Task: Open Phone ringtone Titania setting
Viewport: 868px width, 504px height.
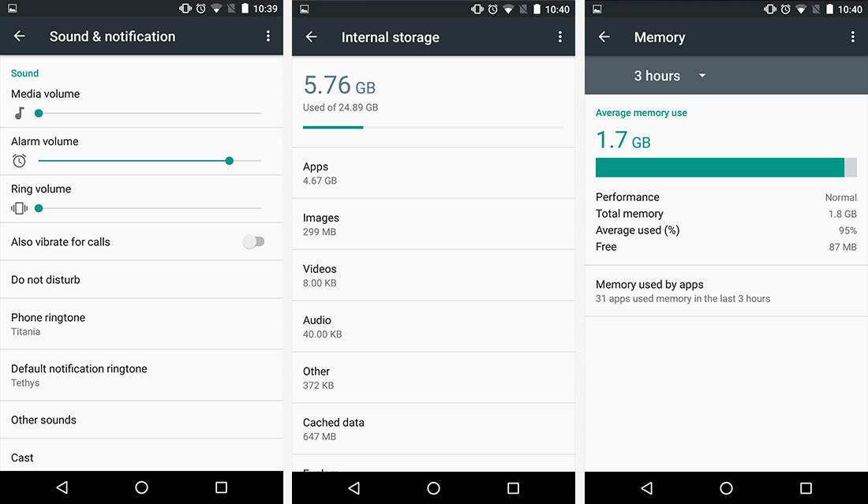Action: point(142,324)
